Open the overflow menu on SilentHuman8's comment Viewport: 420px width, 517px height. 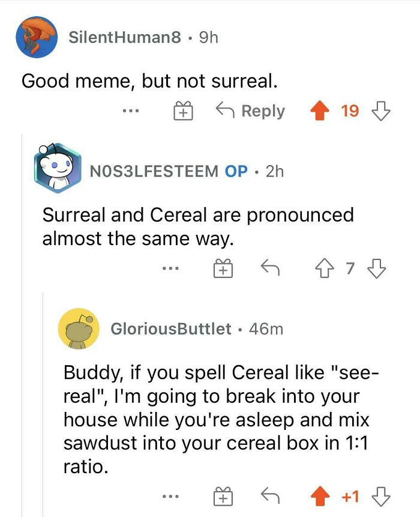[132, 110]
